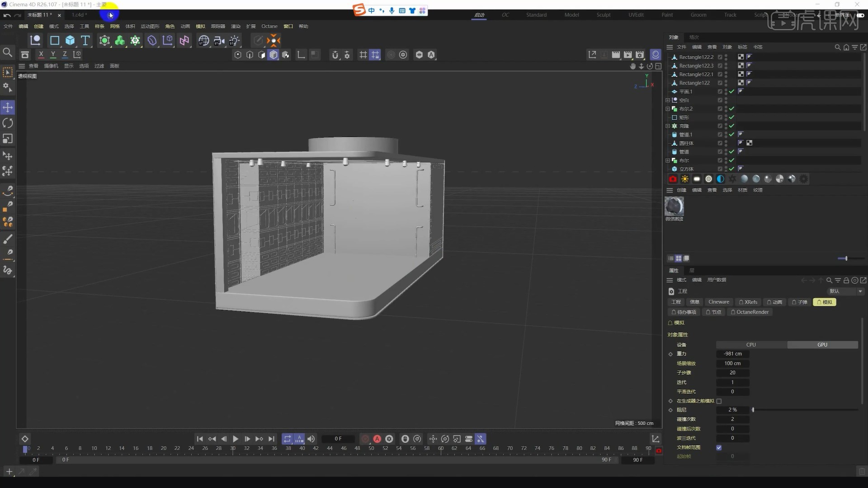This screenshot has width=868, height=488.
Task: Click the Rotate tool in the left toolbar
Action: click(x=7, y=123)
